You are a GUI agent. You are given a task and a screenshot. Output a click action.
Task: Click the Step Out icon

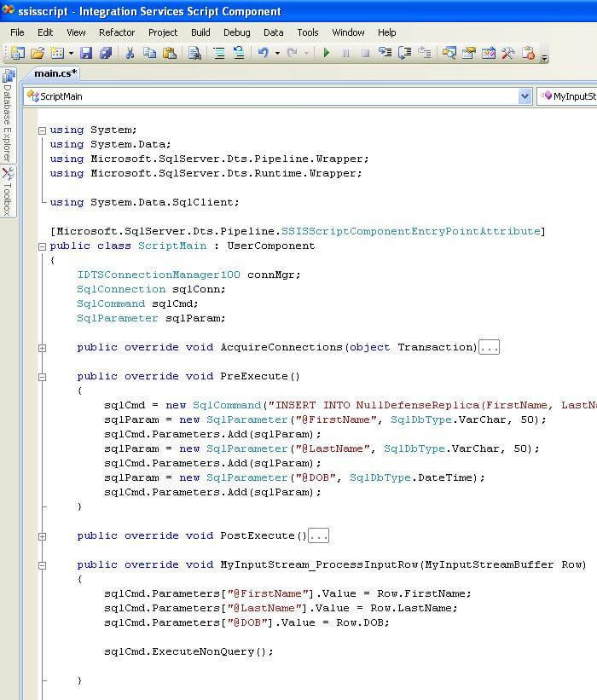tap(425, 53)
